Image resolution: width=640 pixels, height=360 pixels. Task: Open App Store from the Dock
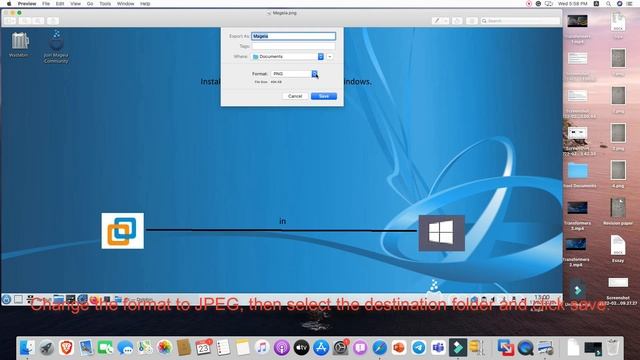coord(321,348)
